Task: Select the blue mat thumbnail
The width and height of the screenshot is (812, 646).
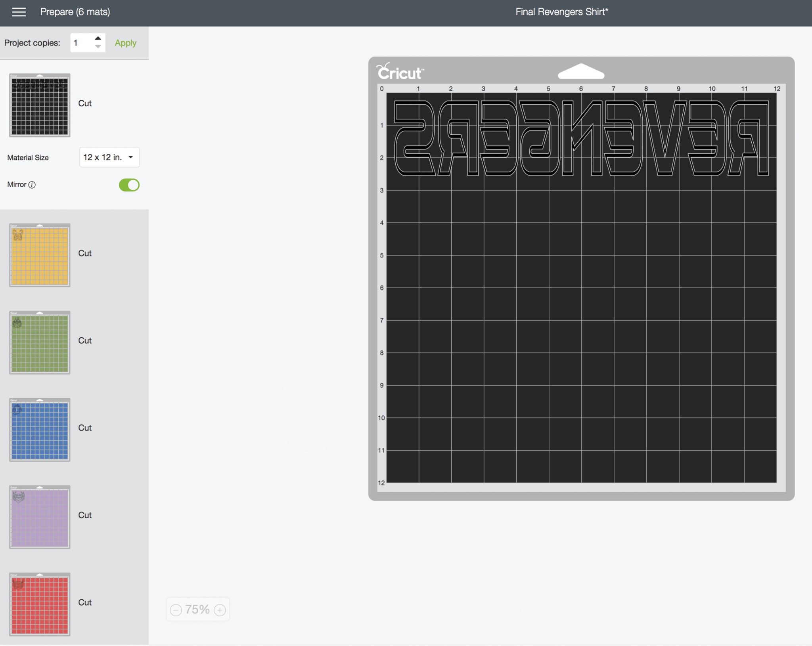Action: pos(40,430)
